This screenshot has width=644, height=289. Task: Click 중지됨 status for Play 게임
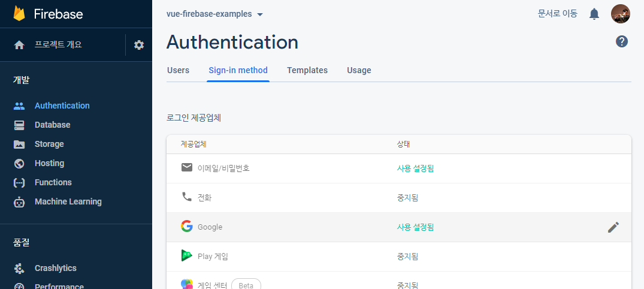tap(407, 257)
